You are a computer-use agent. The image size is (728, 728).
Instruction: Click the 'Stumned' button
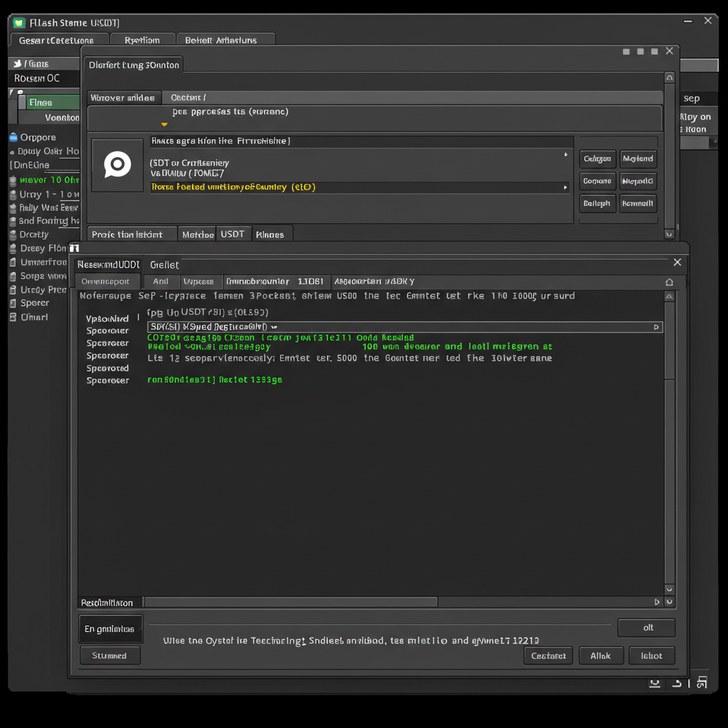pyautogui.click(x=110, y=655)
